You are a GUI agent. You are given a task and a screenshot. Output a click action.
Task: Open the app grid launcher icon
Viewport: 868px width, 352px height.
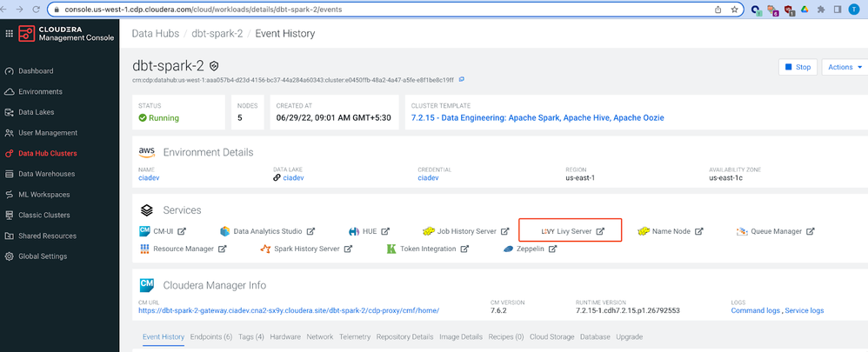(9, 33)
